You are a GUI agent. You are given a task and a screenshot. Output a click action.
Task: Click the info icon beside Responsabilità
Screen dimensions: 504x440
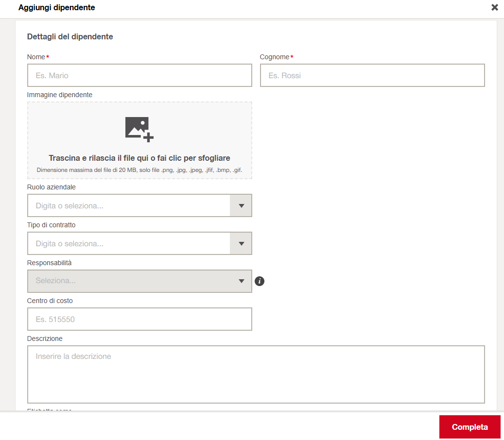260,281
